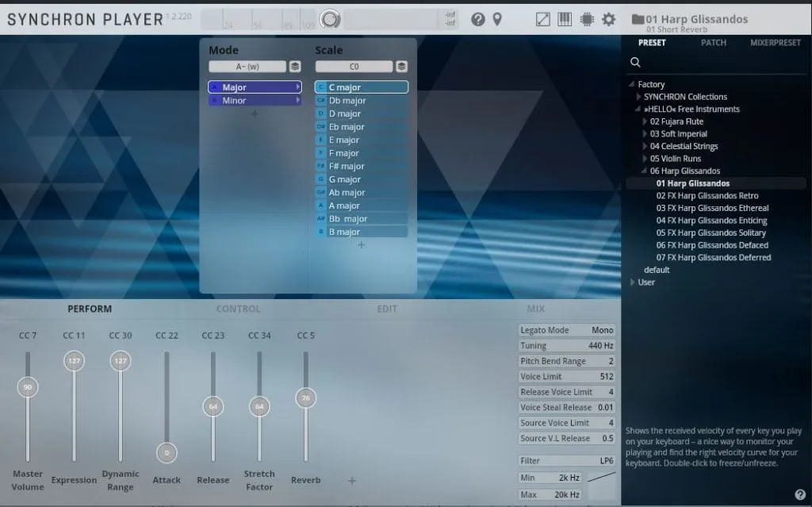Click the CPU performance icon

(x=586, y=17)
